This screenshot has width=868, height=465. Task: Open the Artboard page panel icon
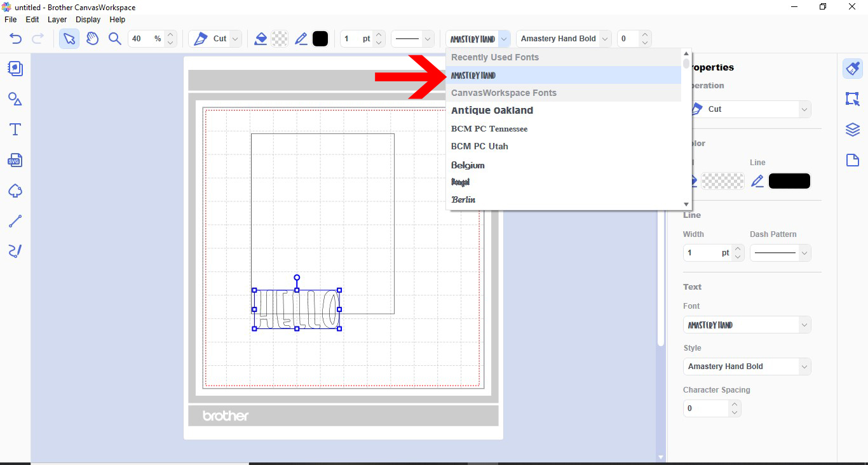click(853, 160)
